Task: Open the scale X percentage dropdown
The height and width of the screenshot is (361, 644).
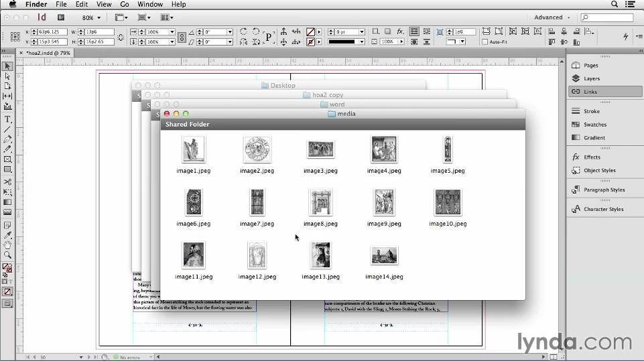Action: 172,31
